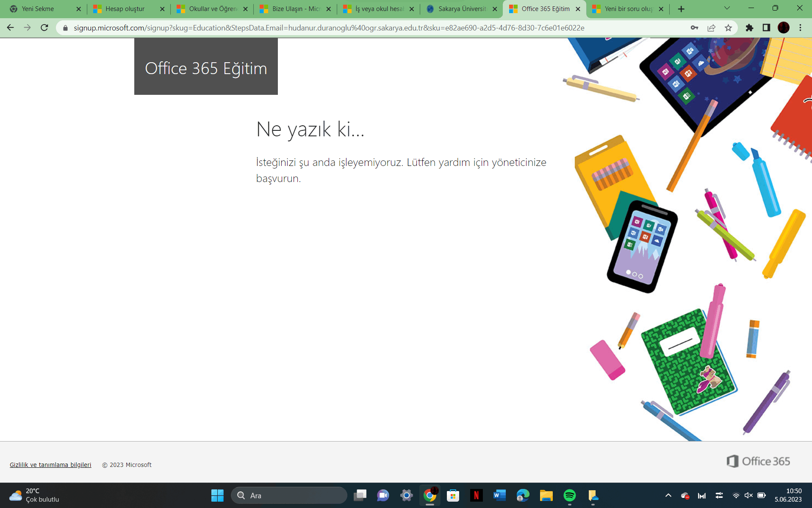Launch Spotify from the taskbar
The width and height of the screenshot is (812, 508).
point(570,495)
